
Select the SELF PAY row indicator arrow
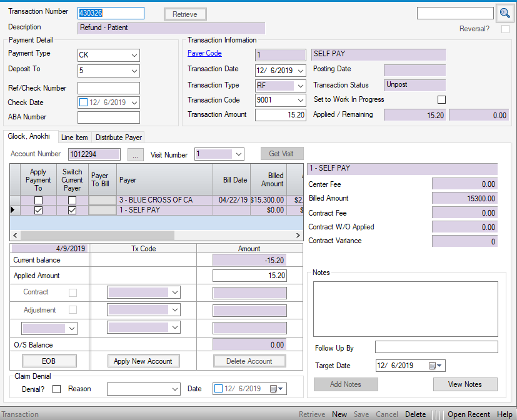tap(13, 211)
